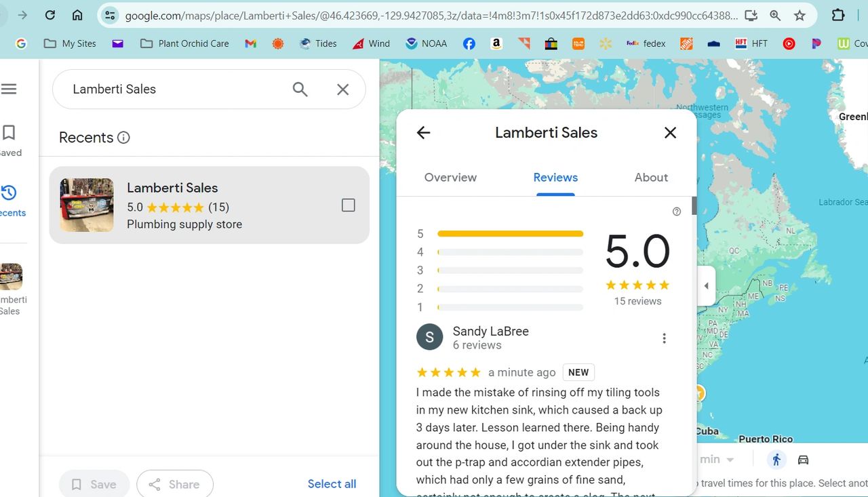Click the browser address bar URL
The width and height of the screenshot is (868, 497).
coord(431,15)
